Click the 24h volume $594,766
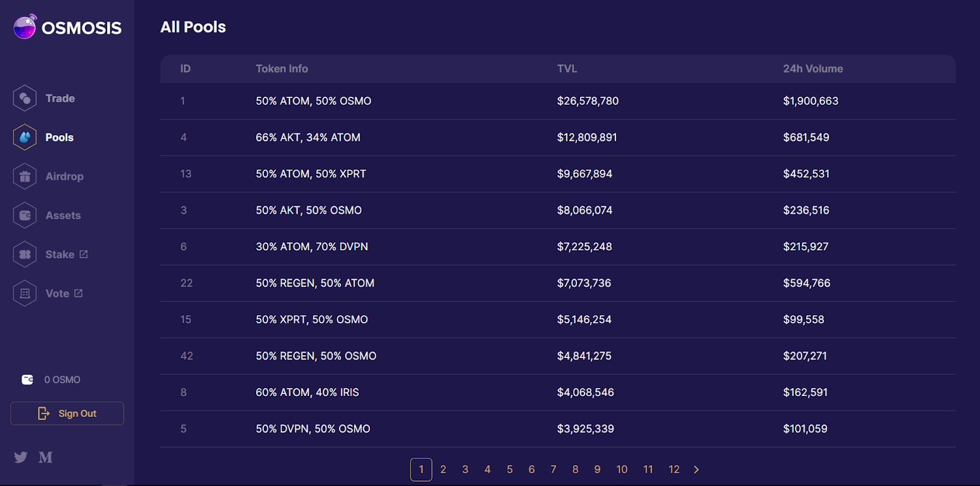 click(807, 283)
